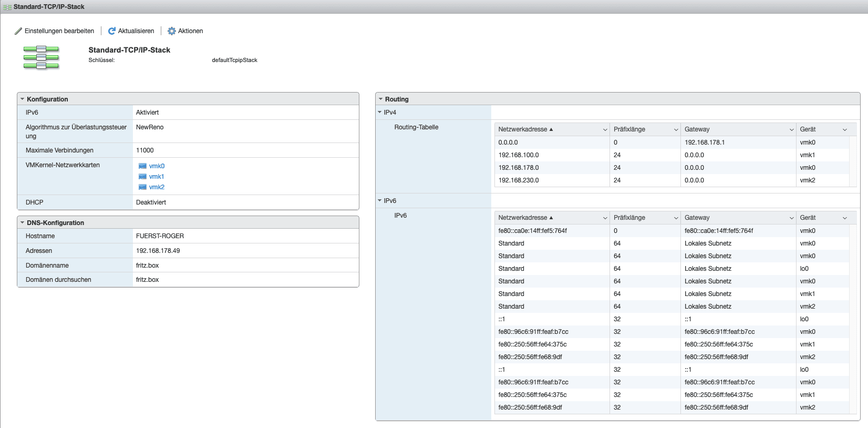Click the vmk1 network adapter icon
The width and height of the screenshot is (868, 428).
[142, 177]
